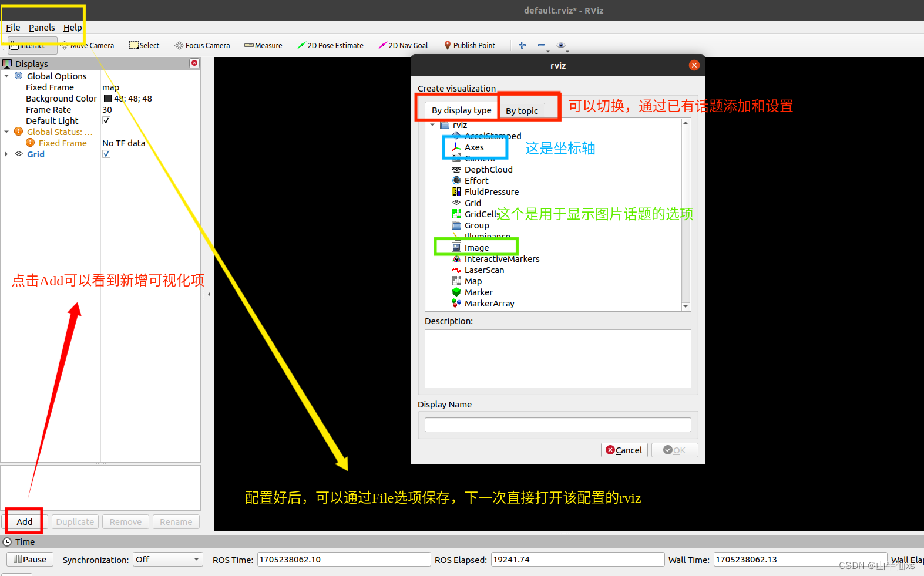Select the Move Camera tool
Viewport: 924px width, 576px height.
[88, 45]
